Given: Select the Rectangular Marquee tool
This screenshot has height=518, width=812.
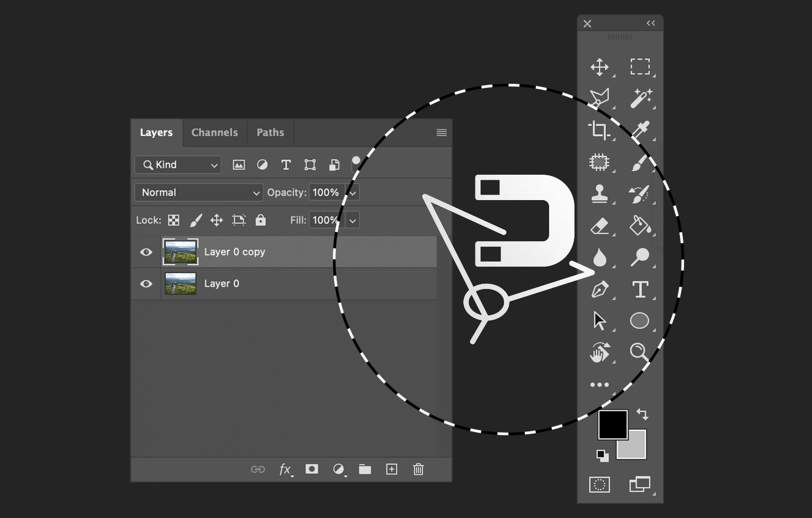Looking at the screenshot, I should [x=640, y=67].
